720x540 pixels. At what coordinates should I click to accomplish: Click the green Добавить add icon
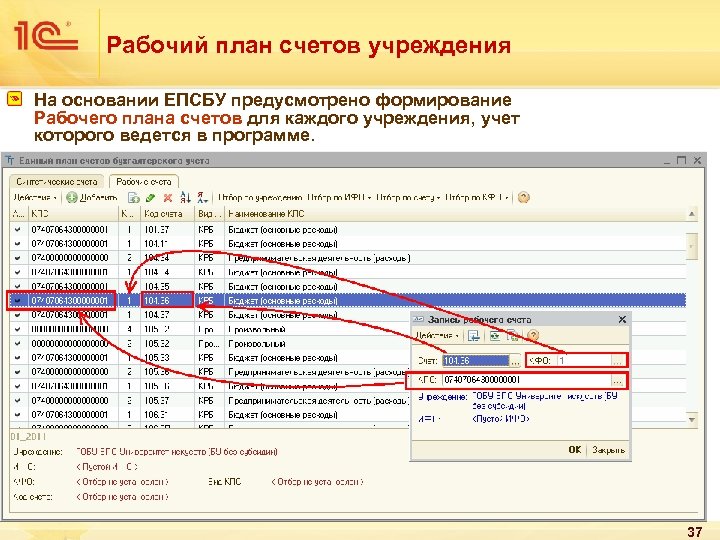[72, 198]
